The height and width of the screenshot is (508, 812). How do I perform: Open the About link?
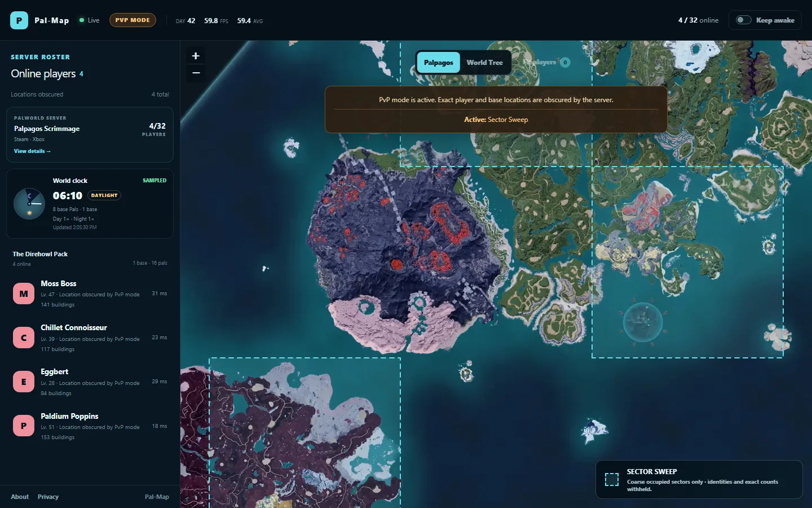click(x=20, y=497)
